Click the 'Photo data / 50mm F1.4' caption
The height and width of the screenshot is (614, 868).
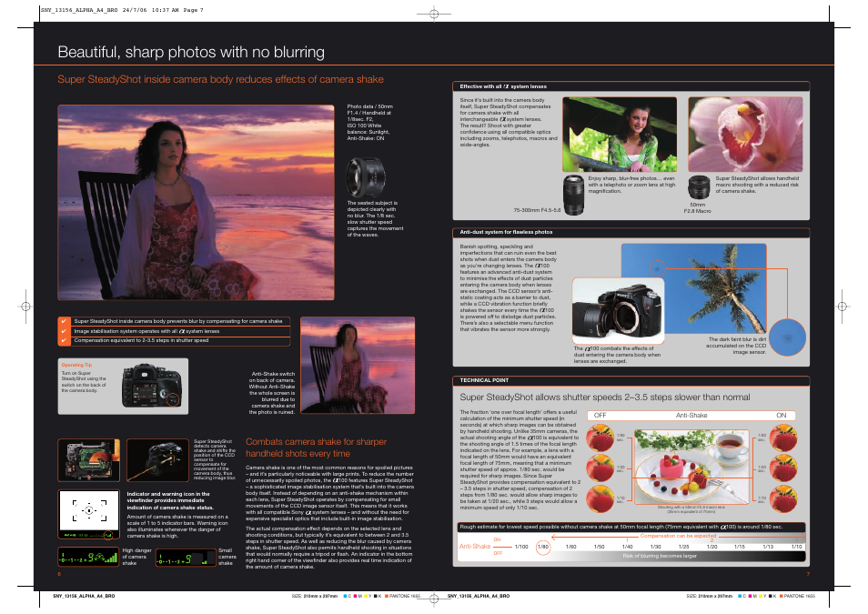click(369, 123)
